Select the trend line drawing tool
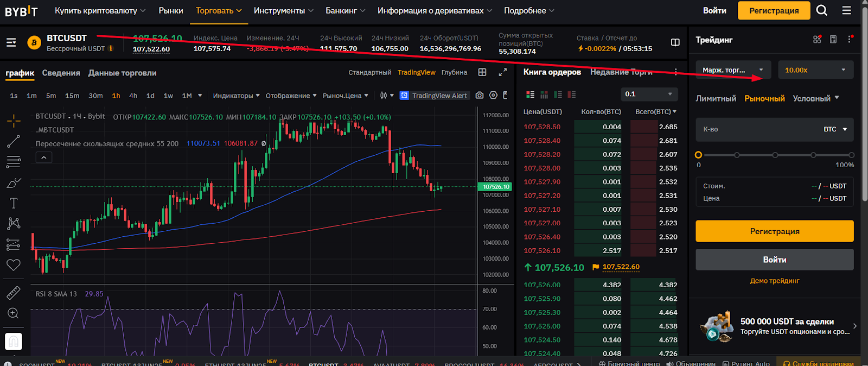The width and height of the screenshot is (868, 366). tap(14, 141)
